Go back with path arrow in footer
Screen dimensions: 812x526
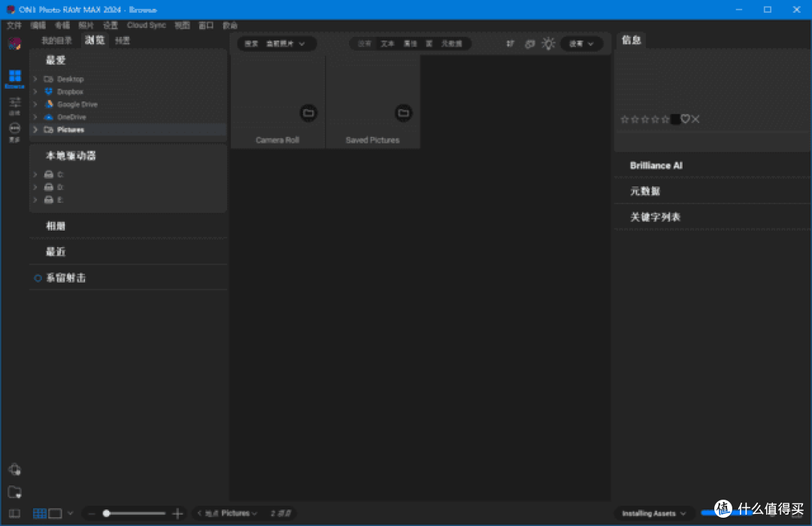coord(199,513)
